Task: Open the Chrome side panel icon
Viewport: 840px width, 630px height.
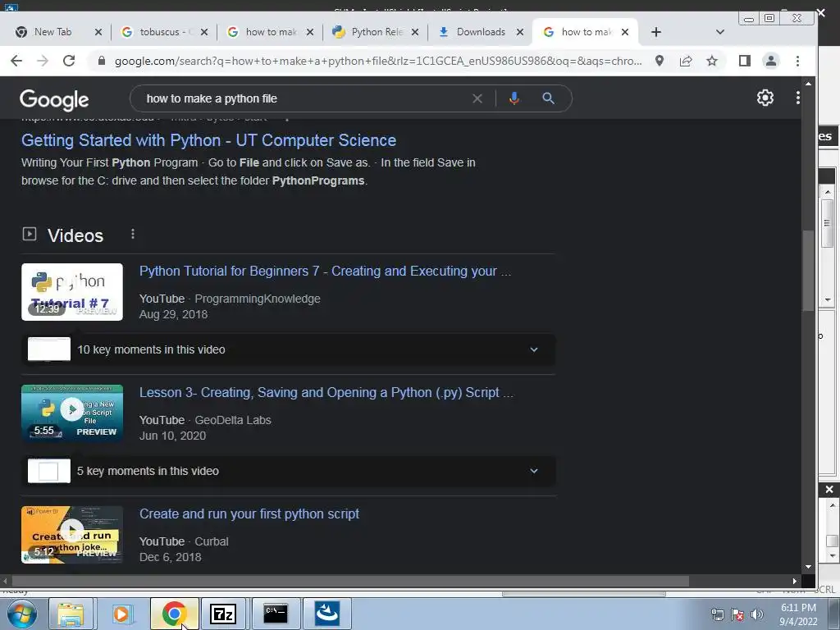Action: pyautogui.click(x=745, y=61)
